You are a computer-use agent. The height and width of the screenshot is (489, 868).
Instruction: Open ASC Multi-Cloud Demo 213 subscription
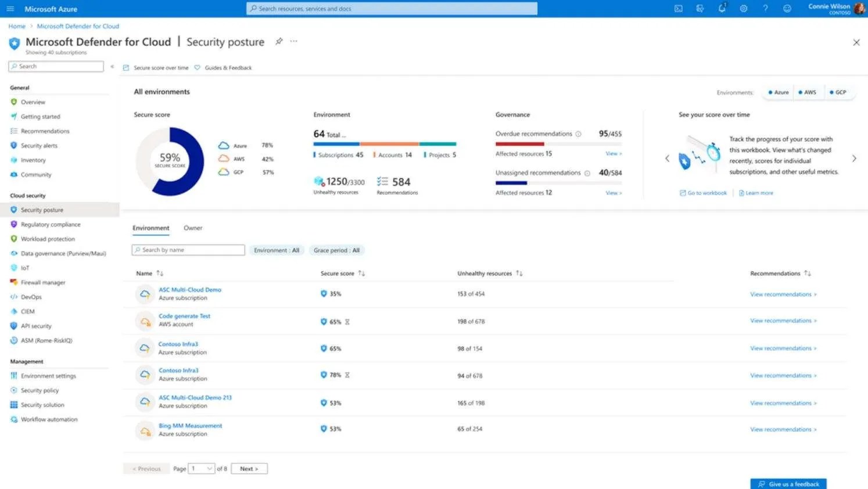195,398
